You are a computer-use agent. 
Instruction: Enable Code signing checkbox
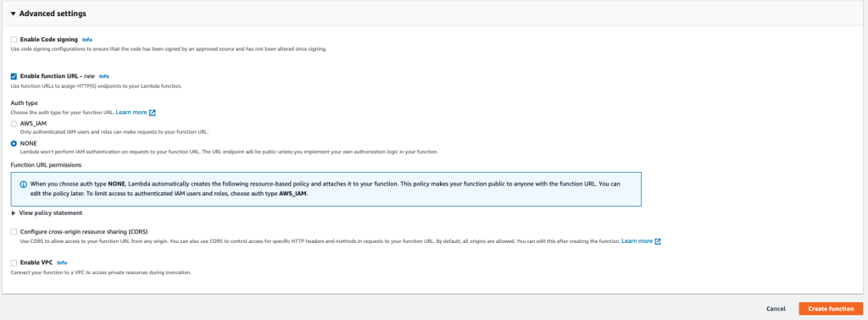coord(14,40)
